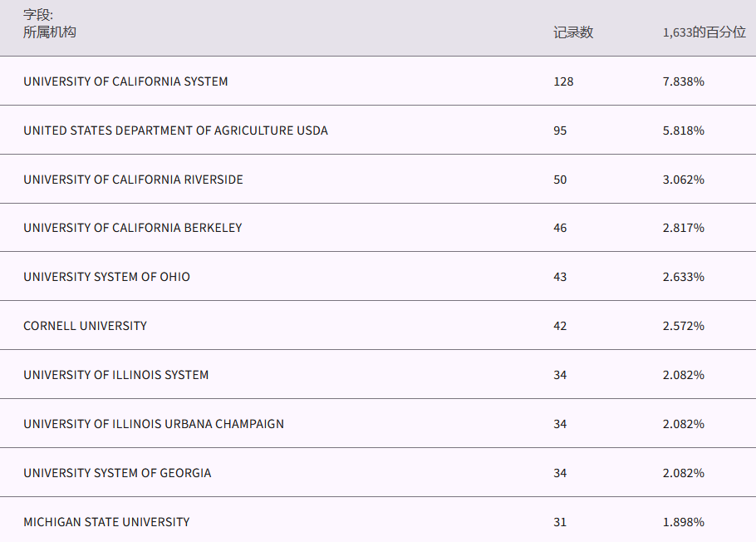Viewport: 756px width, 542px height.
Task: Select the USDA record count 95
Action: point(560,131)
